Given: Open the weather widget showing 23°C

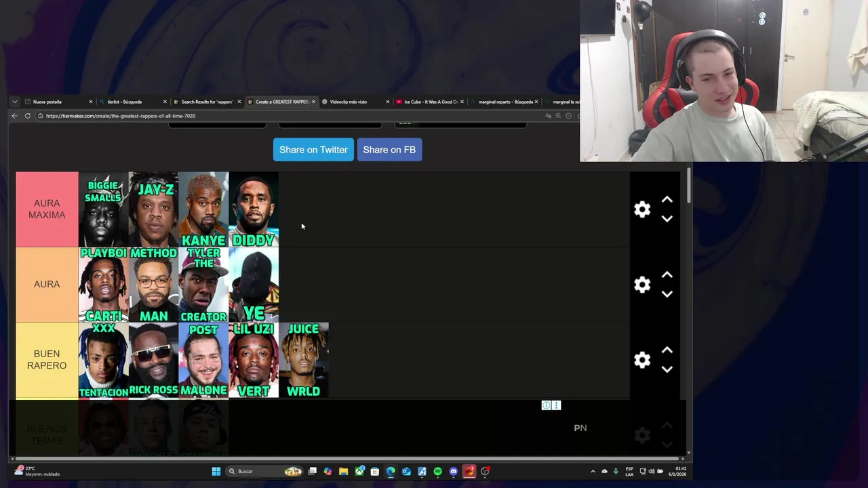Looking at the screenshot, I should tap(38, 471).
